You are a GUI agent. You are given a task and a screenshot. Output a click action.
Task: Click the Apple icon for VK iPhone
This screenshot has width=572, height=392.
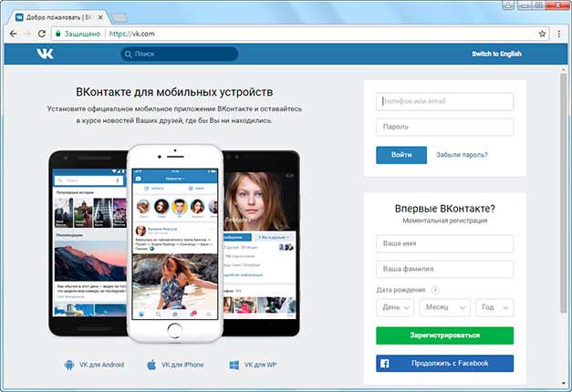[x=151, y=365]
